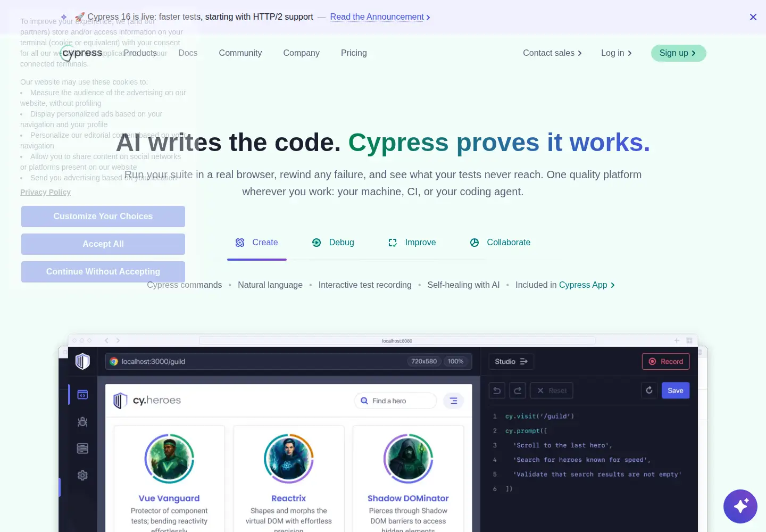Open the Company navigation menu
The width and height of the screenshot is (766, 532).
pos(301,53)
